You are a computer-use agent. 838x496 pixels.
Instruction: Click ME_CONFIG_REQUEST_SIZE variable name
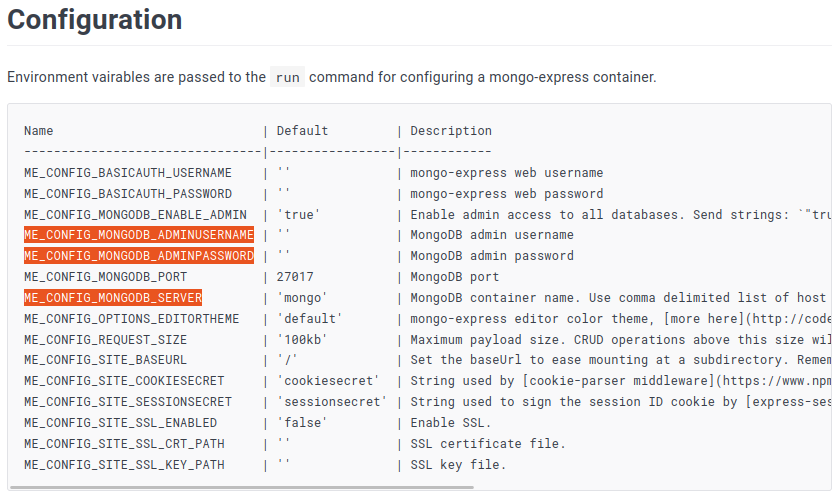pos(105,340)
